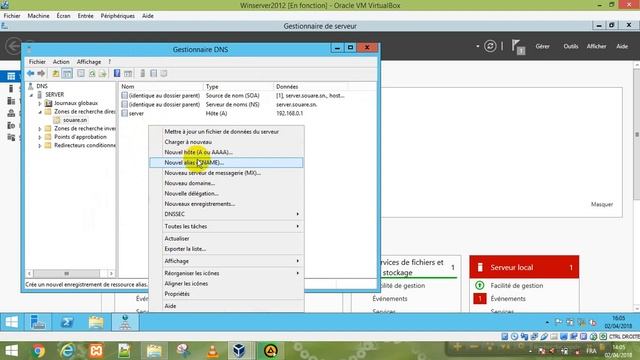The image size is (640, 360).
Task: Click the blue Help icon in DNS toolbar
Action: click(x=117, y=73)
